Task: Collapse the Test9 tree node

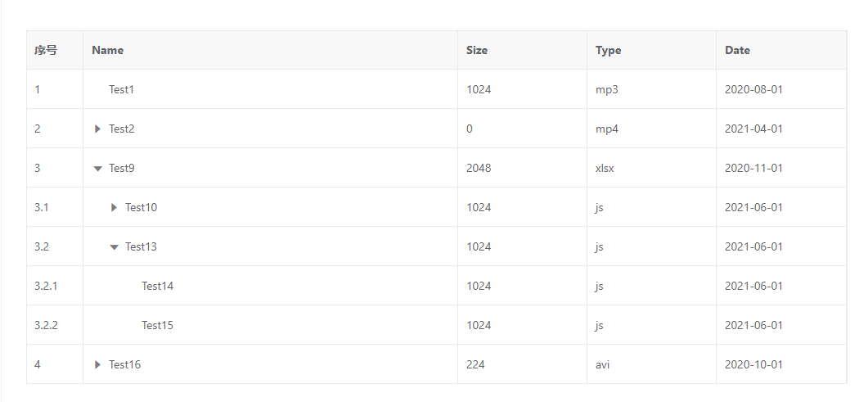Action: (x=97, y=168)
